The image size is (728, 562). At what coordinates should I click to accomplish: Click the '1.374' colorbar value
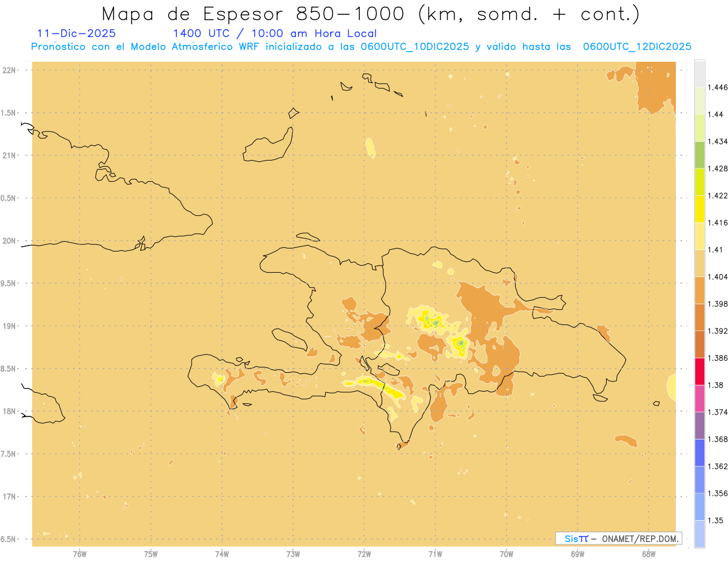point(718,412)
